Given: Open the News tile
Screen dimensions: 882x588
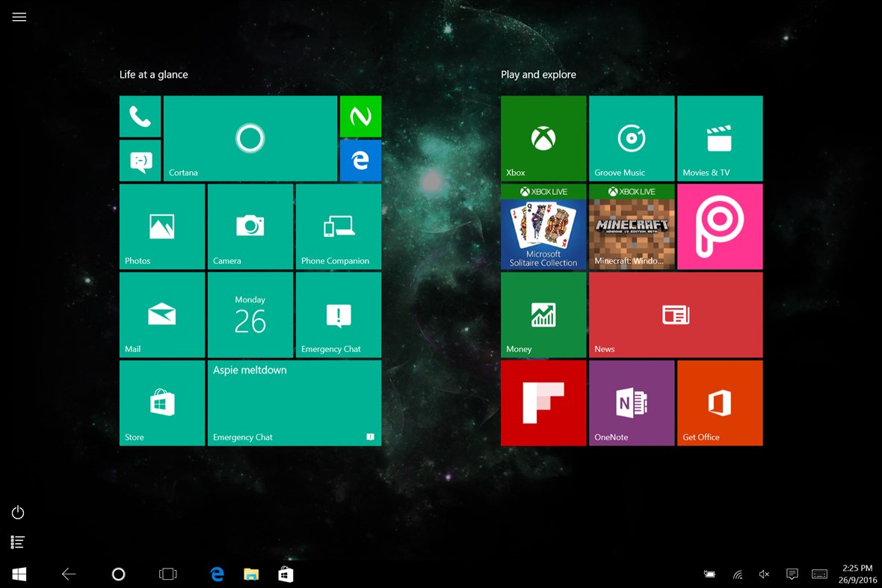Looking at the screenshot, I should [x=675, y=315].
